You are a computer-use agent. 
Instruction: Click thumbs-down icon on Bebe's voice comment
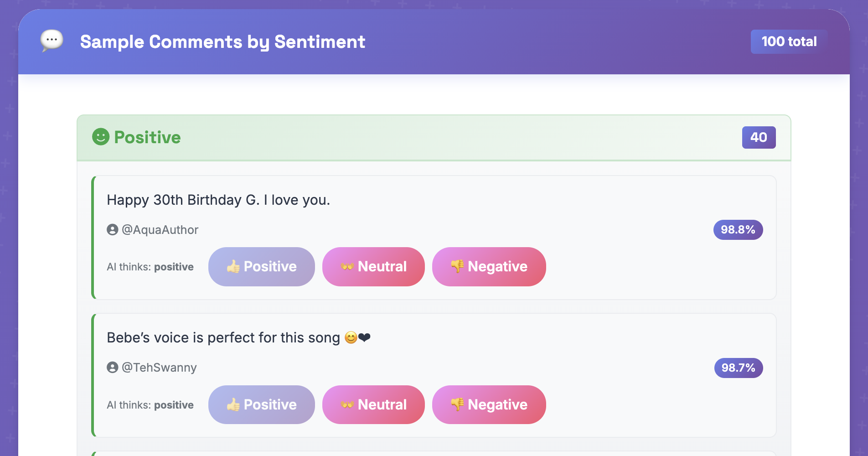pyautogui.click(x=457, y=404)
